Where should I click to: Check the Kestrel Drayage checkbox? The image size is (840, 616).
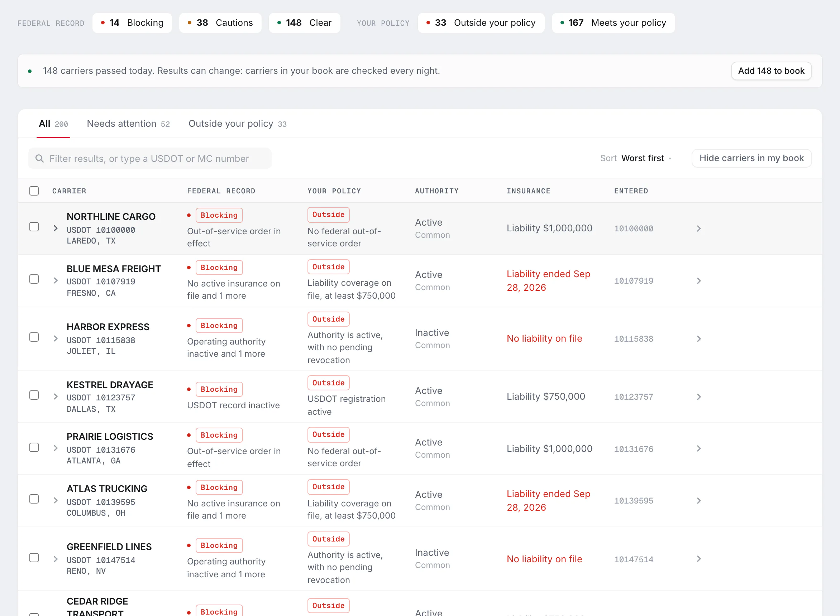pyautogui.click(x=34, y=395)
